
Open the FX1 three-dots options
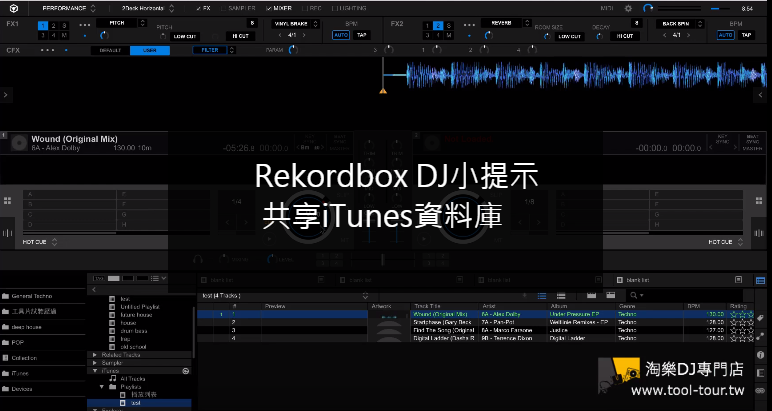[x=85, y=25]
